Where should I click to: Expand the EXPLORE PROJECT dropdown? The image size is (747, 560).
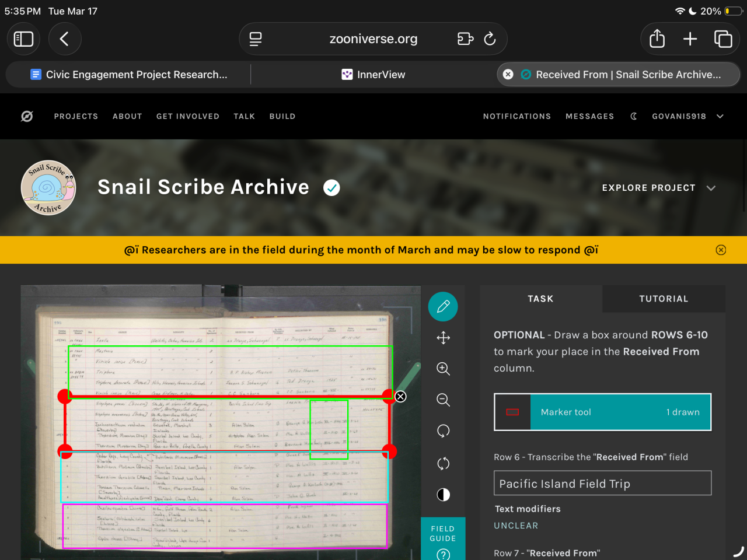point(659,188)
